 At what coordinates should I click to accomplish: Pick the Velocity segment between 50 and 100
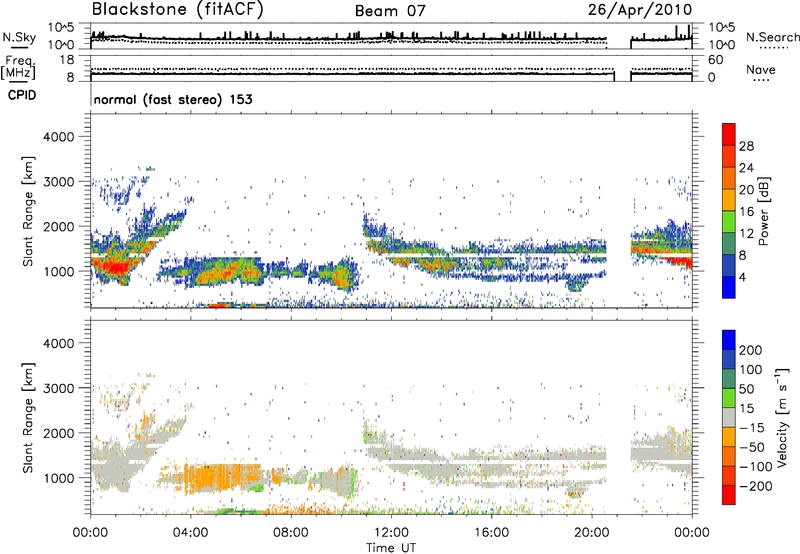pos(729,379)
